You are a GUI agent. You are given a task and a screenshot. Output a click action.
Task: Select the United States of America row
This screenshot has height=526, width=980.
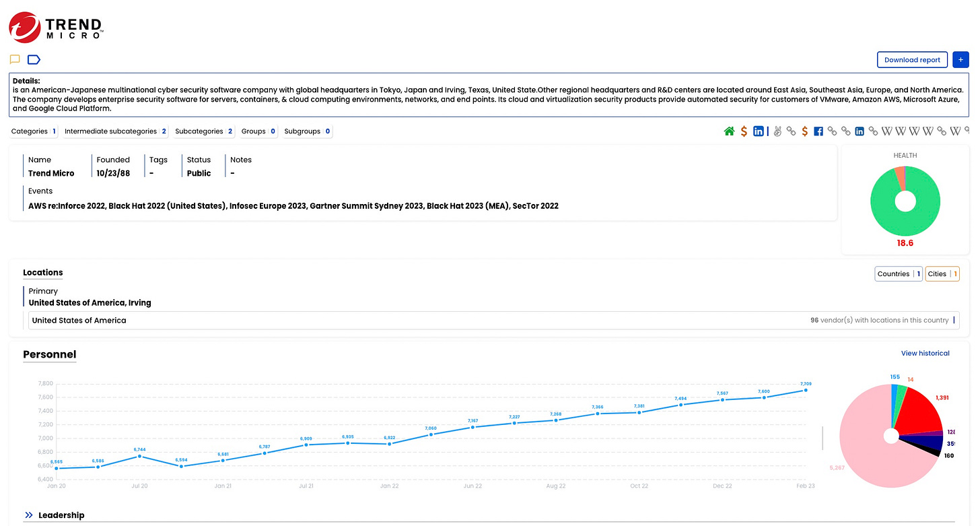coord(494,321)
